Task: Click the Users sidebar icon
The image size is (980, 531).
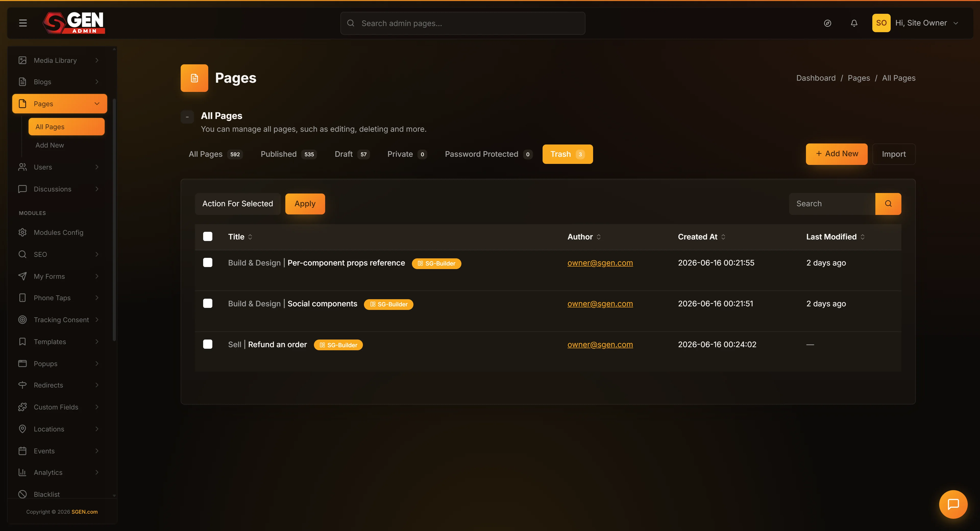Action: click(22, 167)
